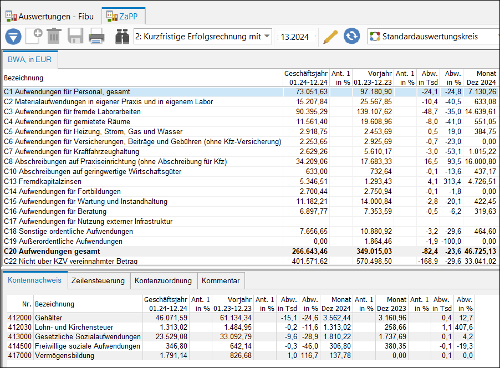Click the Monat Dez 2024 header in upper table
Screen dimensions: 500x368
coord(482,78)
